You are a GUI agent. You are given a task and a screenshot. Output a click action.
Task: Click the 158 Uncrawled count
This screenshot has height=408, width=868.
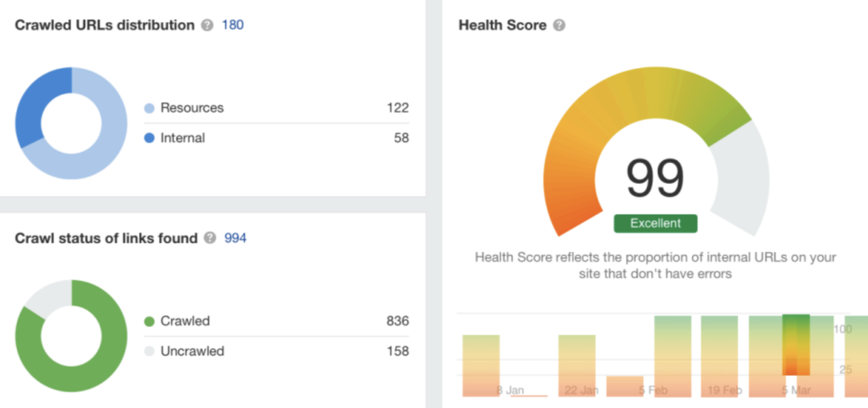coord(398,351)
